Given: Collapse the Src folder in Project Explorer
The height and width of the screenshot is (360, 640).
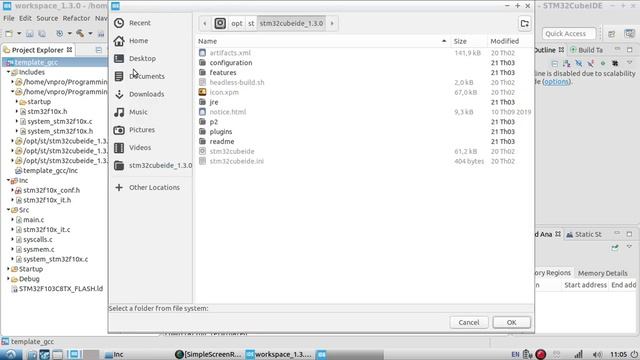Looking at the screenshot, I should [8, 210].
